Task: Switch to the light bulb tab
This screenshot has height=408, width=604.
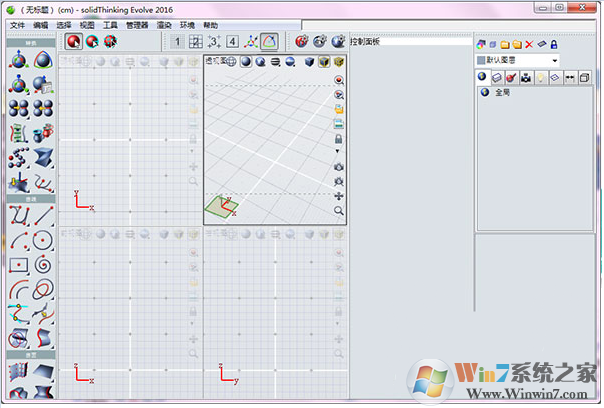Action: [x=540, y=78]
